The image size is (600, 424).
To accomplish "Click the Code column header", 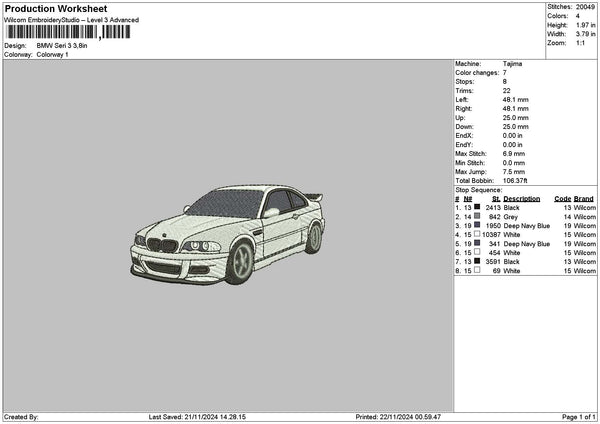I will coord(562,198).
